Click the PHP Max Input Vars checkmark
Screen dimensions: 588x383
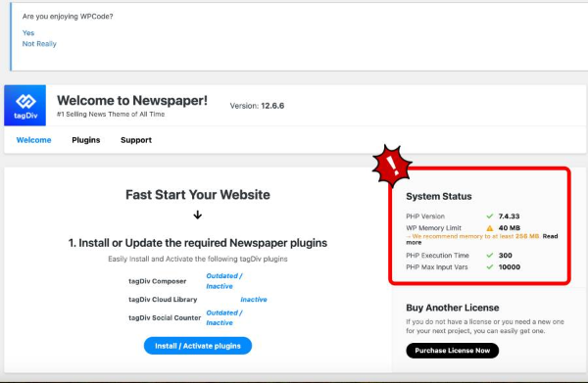coord(489,266)
